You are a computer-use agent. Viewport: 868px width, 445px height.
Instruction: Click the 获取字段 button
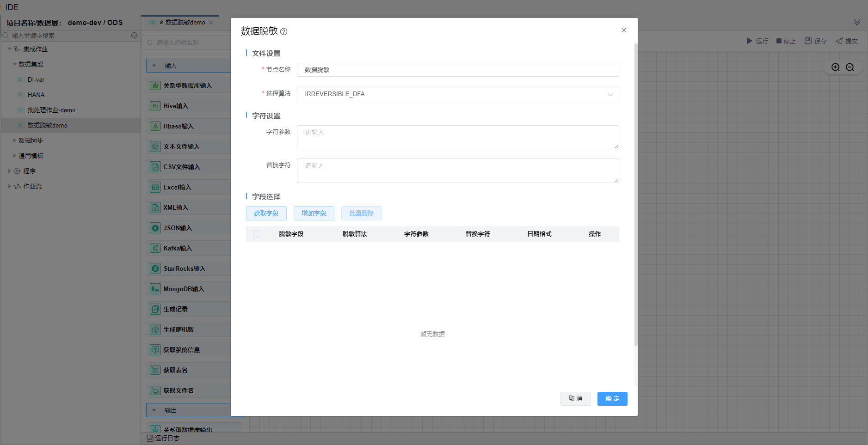click(266, 213)
